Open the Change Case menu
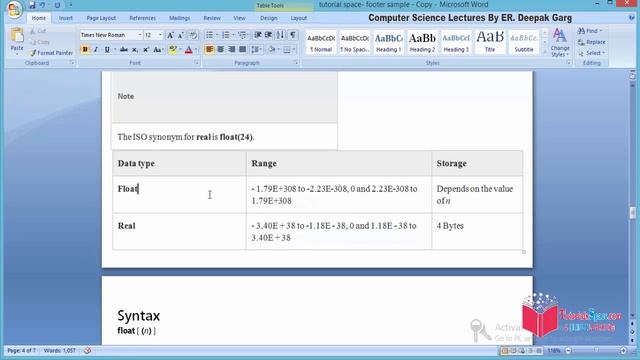This screenshot has width=640, height=360. 158,50
